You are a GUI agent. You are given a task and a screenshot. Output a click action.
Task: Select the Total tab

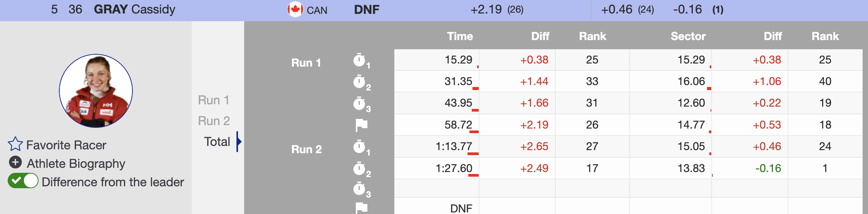point(217,142)
